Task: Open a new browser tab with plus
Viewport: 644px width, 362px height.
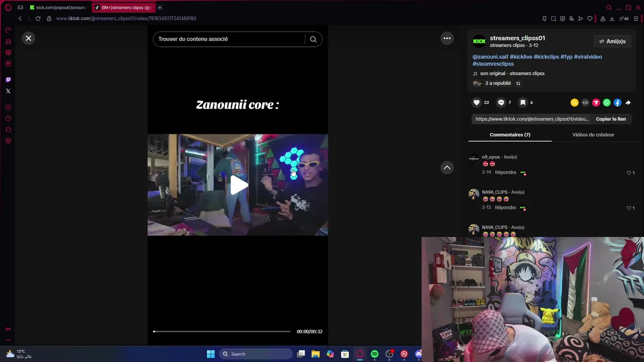Action: (x=160, y=8)
